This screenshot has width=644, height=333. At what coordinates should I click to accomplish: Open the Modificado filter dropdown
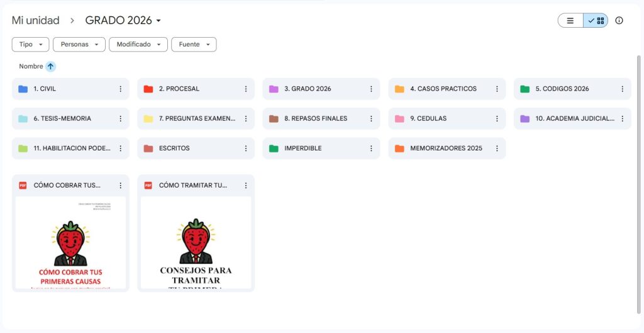[x=138, y=45]
